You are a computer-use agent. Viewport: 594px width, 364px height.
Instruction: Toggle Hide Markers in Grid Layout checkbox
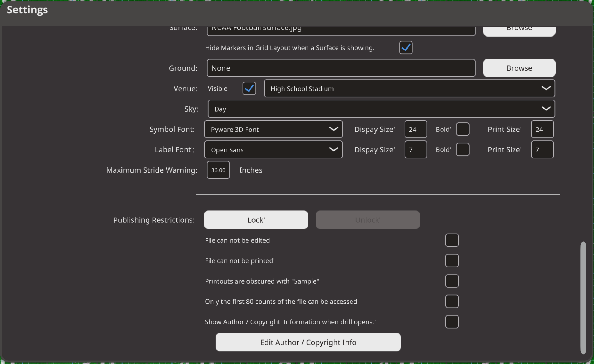click(x=406, y=48)
